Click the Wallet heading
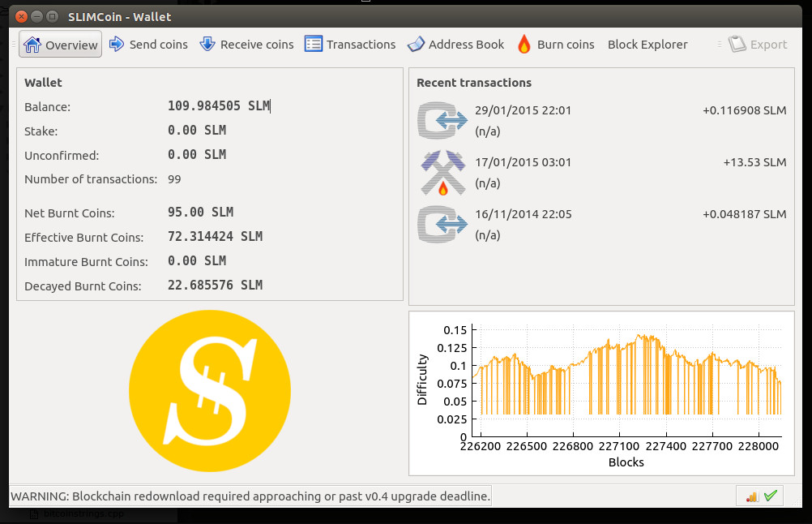The width and height of the screenshot is (812, 524). [x=43, y=83]
